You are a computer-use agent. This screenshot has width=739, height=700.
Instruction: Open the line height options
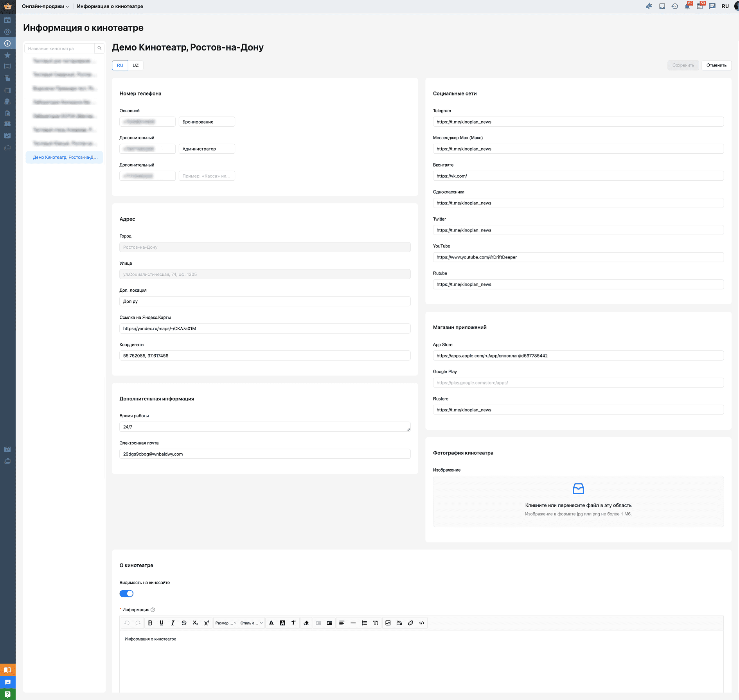[x=376, y=623]
